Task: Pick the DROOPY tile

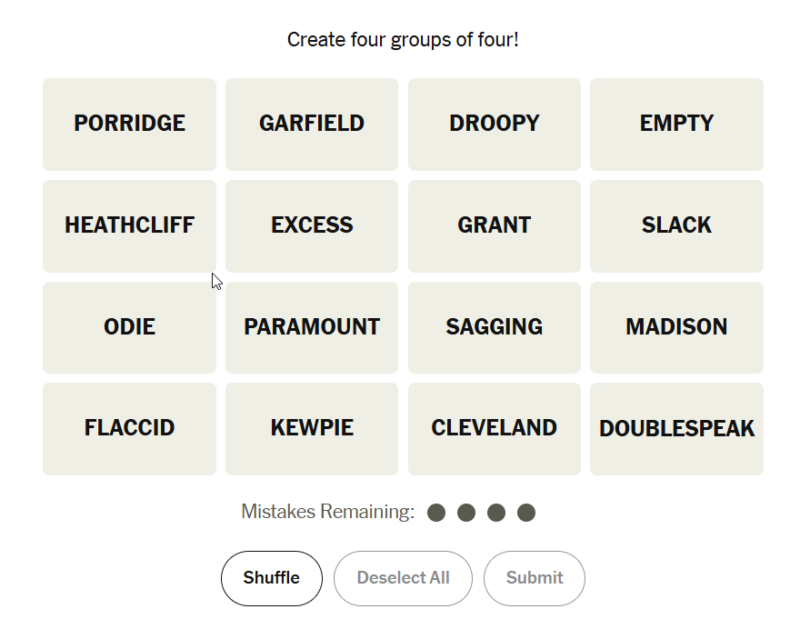Action: 494,124
